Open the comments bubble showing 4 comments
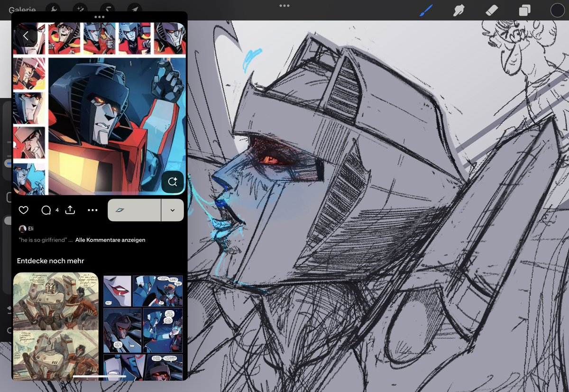Viewport: 569px width, 392px height. tap(46, 210)
